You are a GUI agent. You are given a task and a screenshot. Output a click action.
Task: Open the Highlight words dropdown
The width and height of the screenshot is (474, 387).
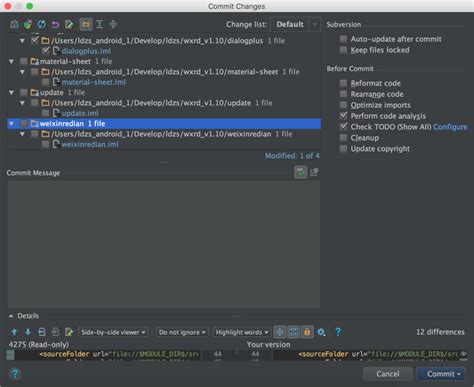pyautogui.click(x=242, y=332)
